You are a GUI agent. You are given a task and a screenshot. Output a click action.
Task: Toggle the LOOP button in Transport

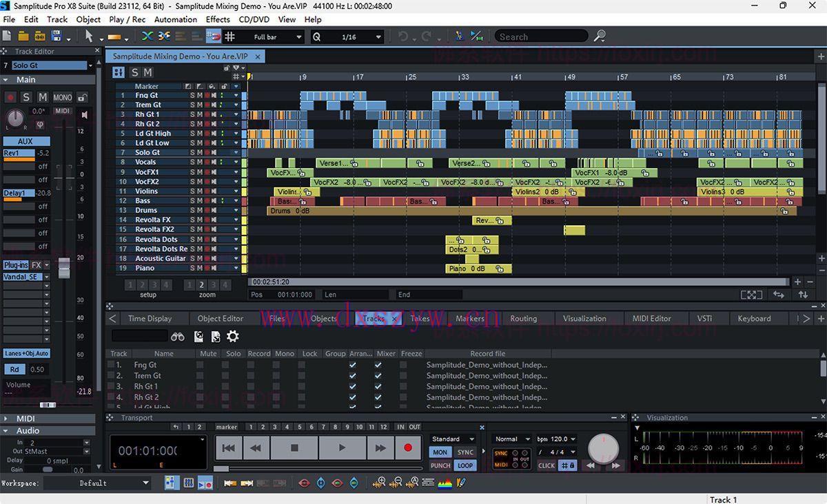pos(465,465)
